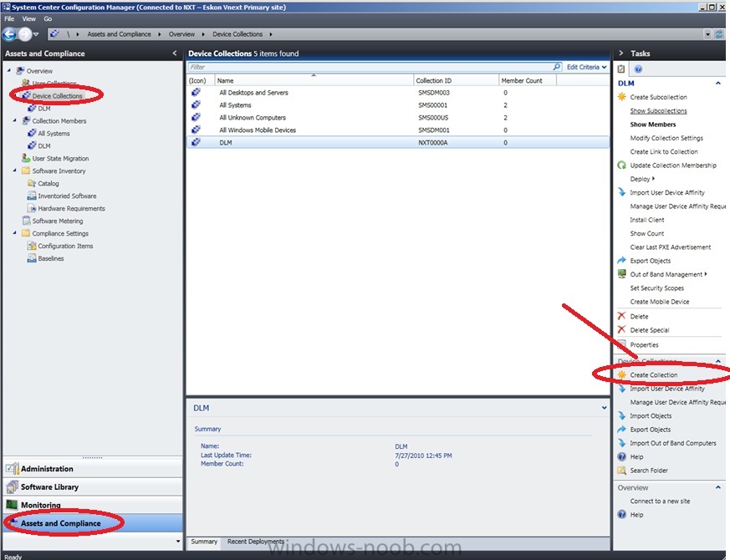Viewport: 730px width, 560px height.
Task: Expand the Tasks pane collapse arrow
Action: (620, 53)
